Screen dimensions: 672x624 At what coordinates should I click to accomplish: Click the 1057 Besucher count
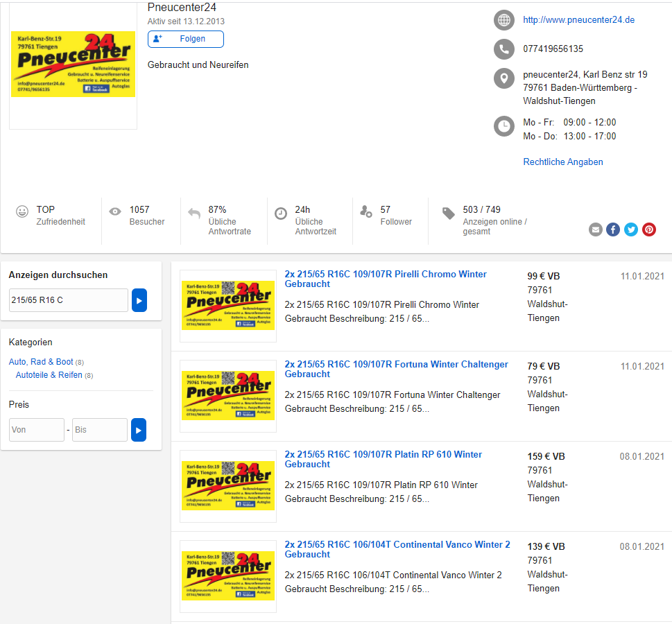coord(139,209)
